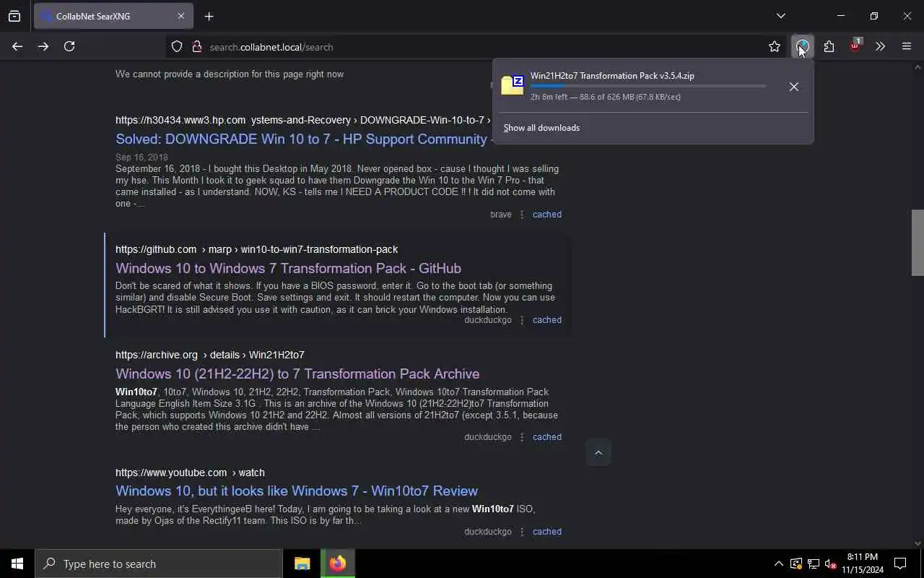Open options dots for archive.org result
924x578 pixels.
[522, 437]
